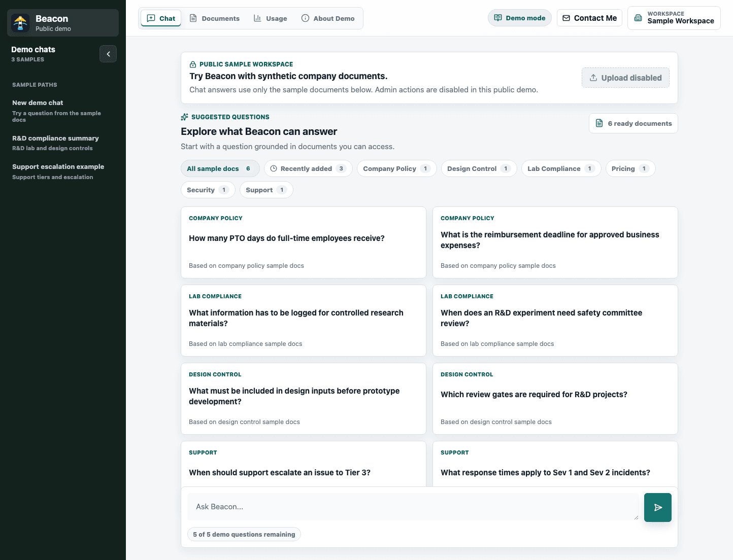Filter by the Company Policy chip
This screenshot has height=560, width=733.
click(397, 168)
